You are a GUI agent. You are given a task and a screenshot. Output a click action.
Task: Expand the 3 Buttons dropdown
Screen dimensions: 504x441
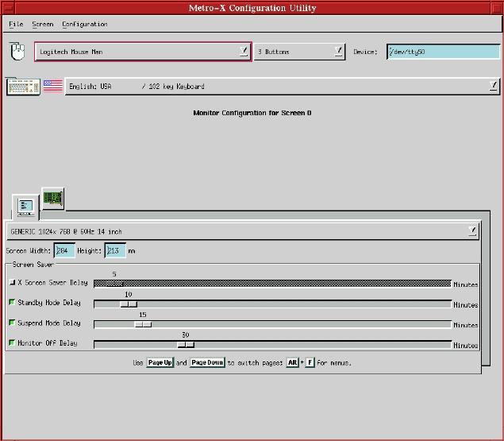(x=338, y=52)
